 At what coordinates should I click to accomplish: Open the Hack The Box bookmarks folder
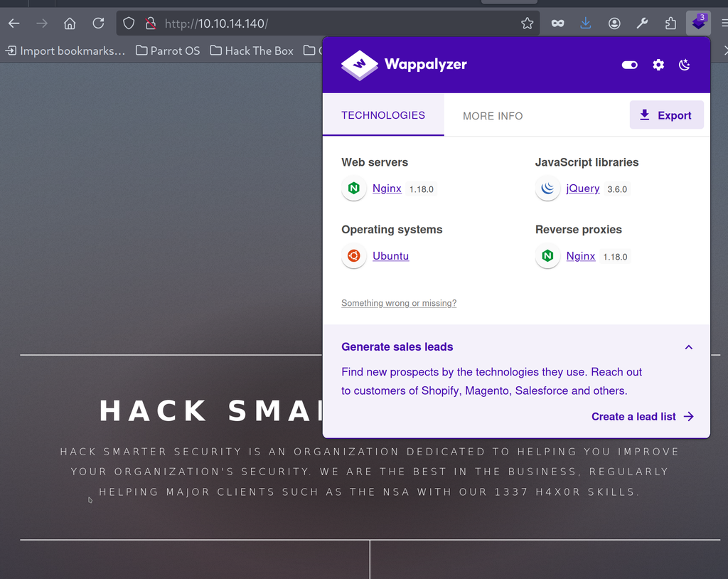coord(252,51)
